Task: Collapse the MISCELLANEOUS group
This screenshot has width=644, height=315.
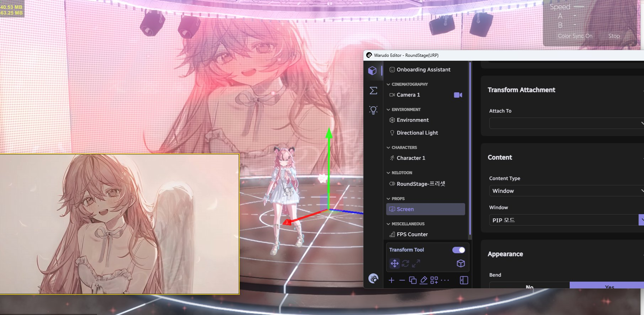Action: 388,224
